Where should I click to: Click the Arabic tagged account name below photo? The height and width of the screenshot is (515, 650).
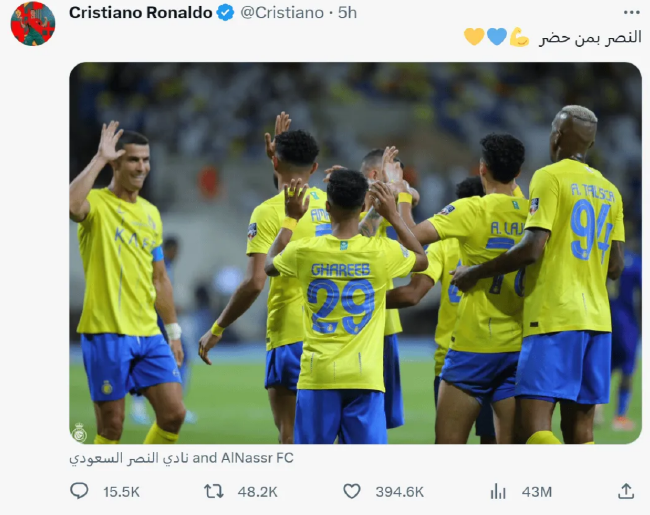129,458
